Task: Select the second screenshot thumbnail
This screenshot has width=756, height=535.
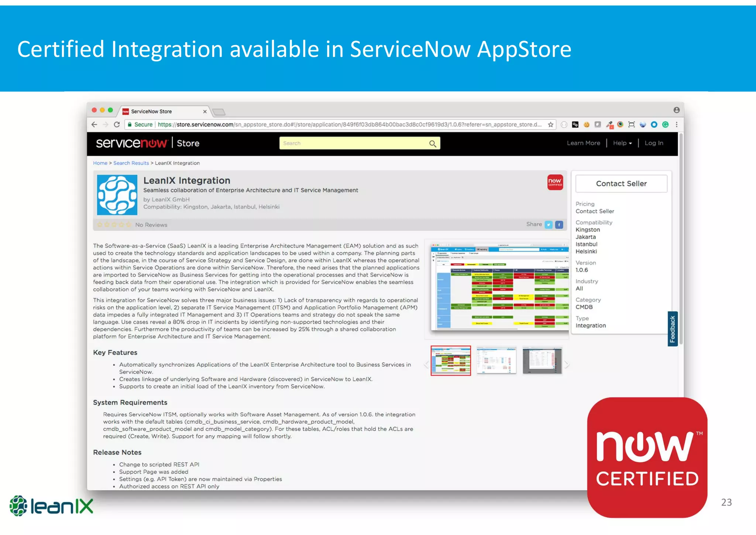Action: click(496, 361)
